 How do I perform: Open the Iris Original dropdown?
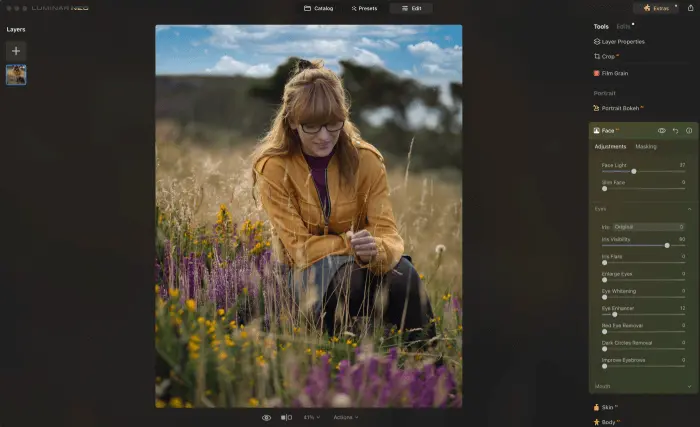[x=649, y=227]
